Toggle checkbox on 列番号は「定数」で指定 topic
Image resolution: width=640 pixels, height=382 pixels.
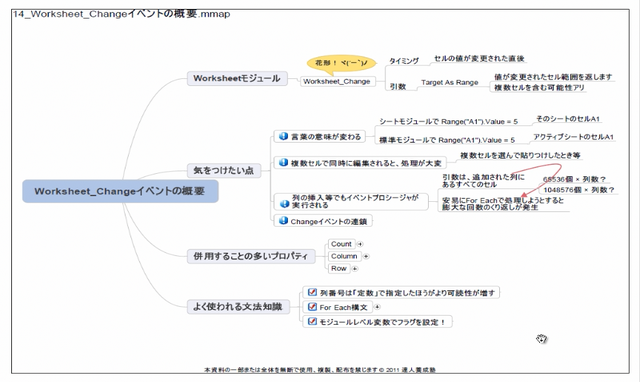pyautogui.click(x=312, y=292)
